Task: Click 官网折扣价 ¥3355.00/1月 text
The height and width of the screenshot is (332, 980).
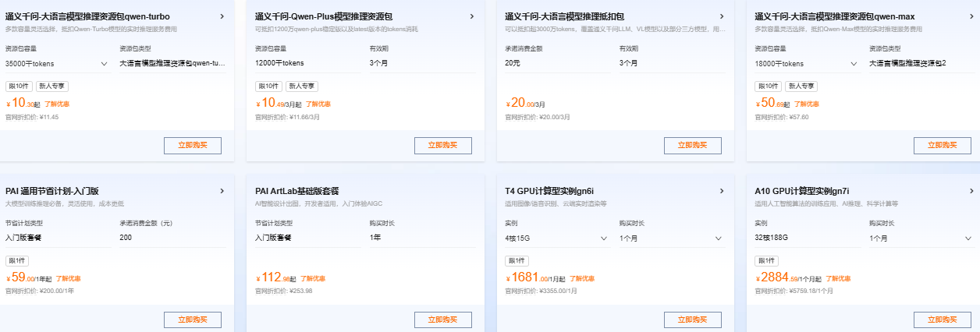Action: tap(541, 291)
